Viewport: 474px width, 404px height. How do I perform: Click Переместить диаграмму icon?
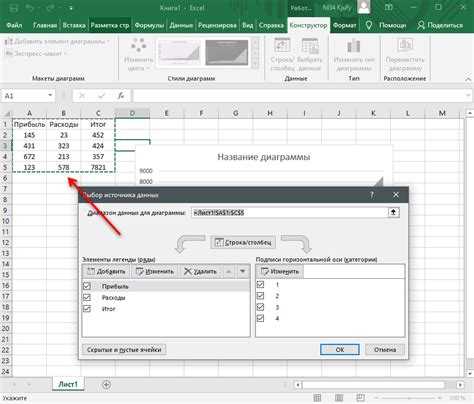pos(405,46)
